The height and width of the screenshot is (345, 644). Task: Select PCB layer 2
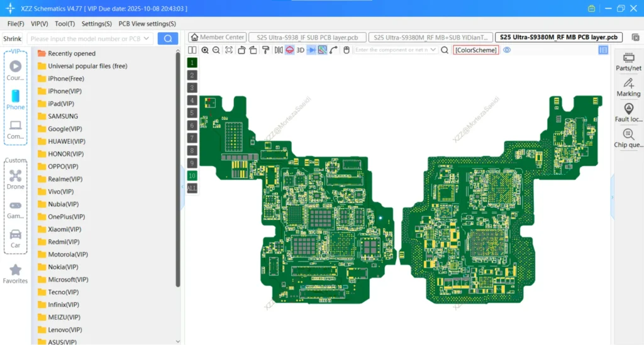point(192,75)
